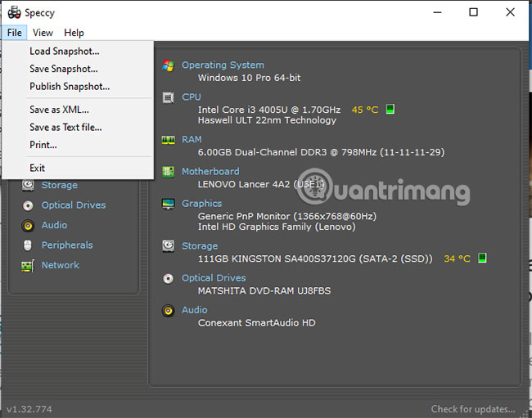Click the 34 °C storage temperature value
532x418 pixels.
(458, 258)
